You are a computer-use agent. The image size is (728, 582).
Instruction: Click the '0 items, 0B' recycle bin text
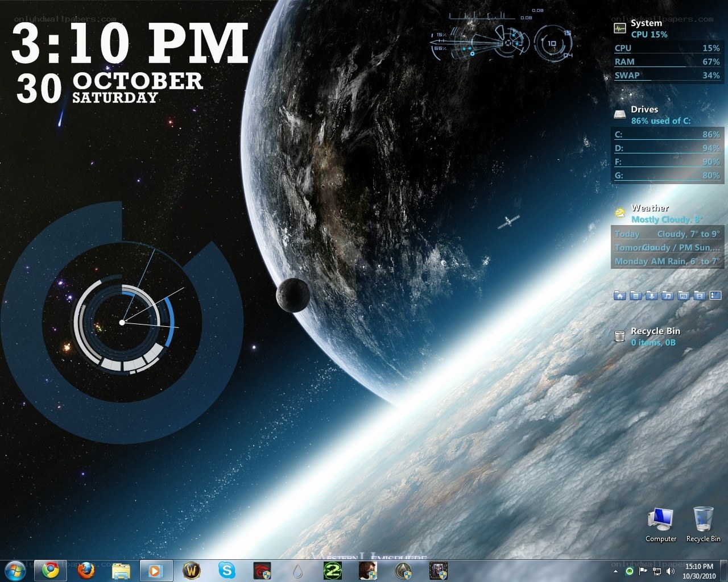pyautogui.click(x=653, y=342)
